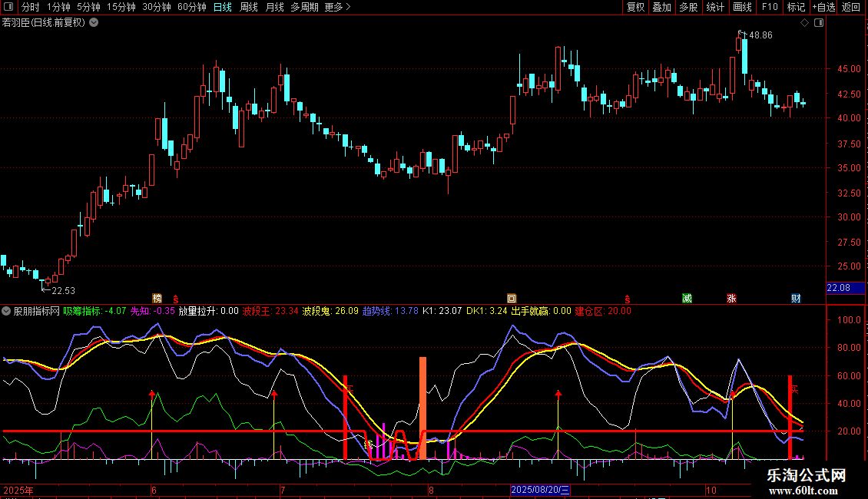Image resolution: width=868 pixels, height=499 pixels.
Task: Click the blue 财 event icon
Action: pyautogui.click(x=797, y=299)
